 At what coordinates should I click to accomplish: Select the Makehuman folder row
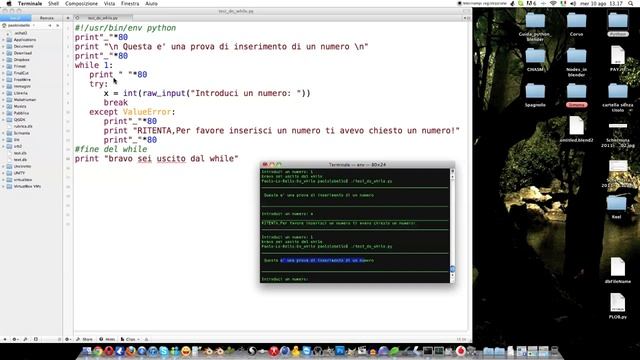click(x=31, y=100)
